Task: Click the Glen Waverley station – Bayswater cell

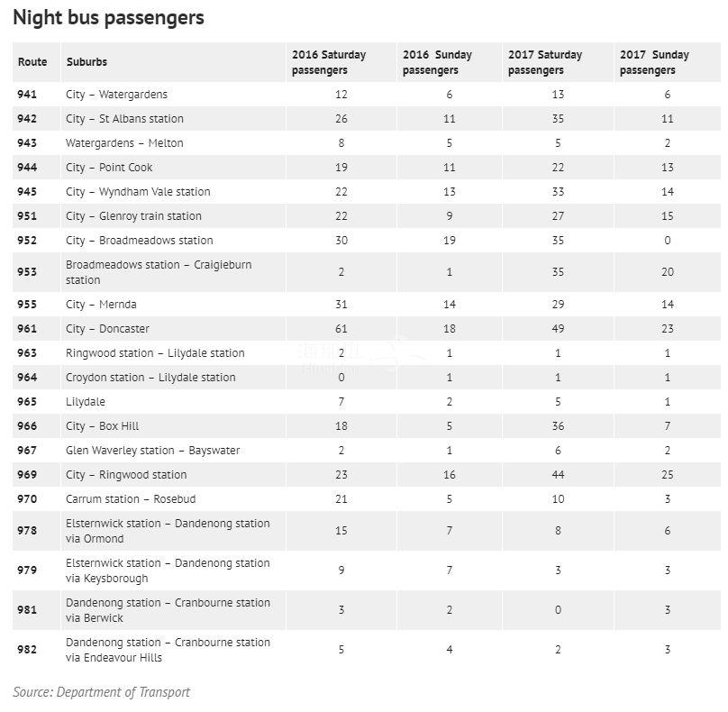Action: tap(153, 451)
